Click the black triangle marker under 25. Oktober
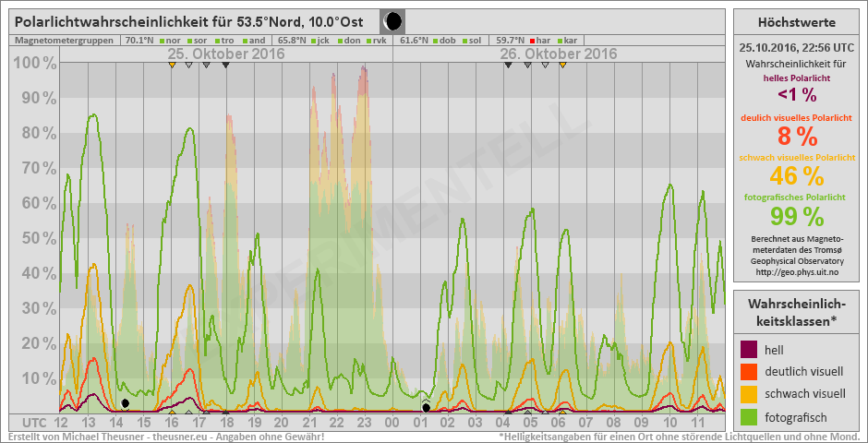Screen dimensions: 868x443 click(225, 65)
